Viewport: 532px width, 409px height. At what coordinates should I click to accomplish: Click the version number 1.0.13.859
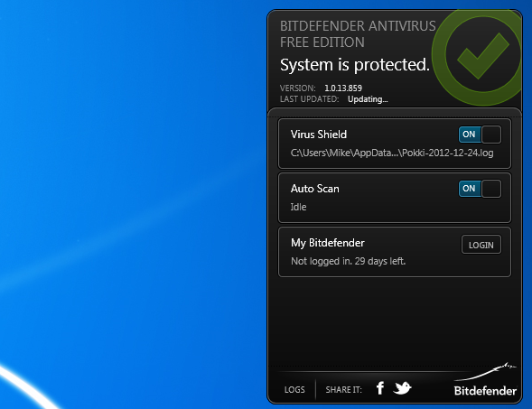343,88
